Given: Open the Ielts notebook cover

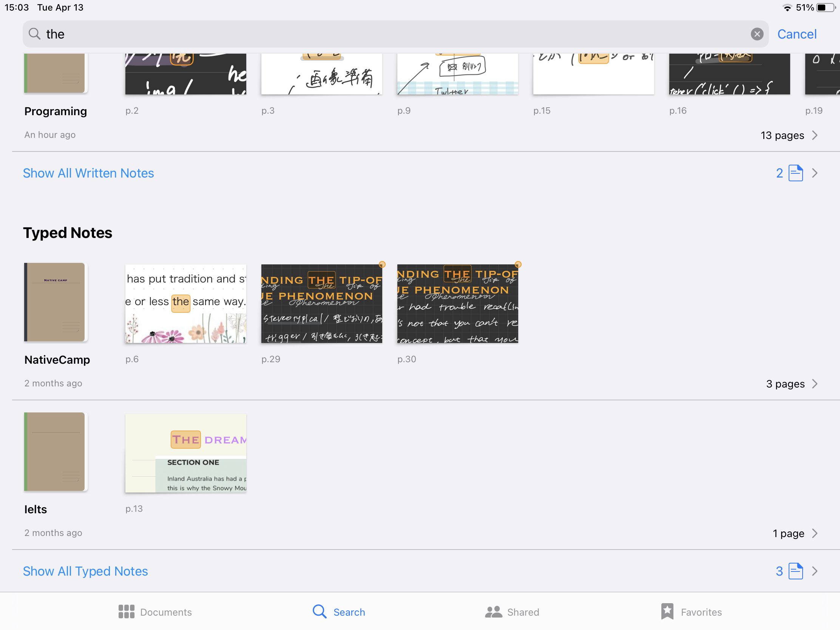Looking at the screenshot, I should pos(56,452).
